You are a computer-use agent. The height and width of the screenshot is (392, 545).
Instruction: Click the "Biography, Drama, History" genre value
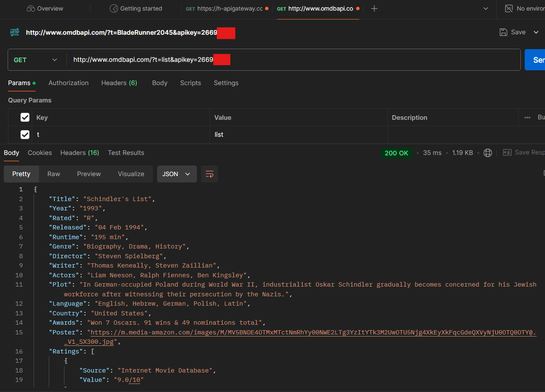(135, 246)
